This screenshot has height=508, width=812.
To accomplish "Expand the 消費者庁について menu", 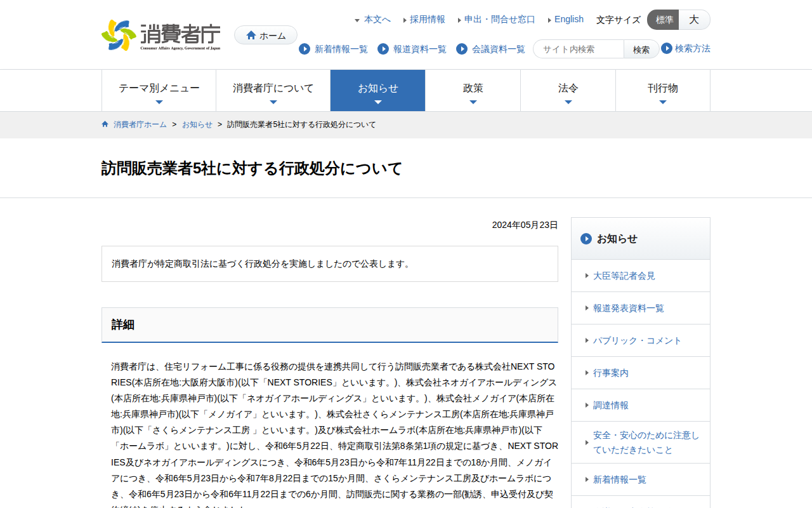I will 273,90.
